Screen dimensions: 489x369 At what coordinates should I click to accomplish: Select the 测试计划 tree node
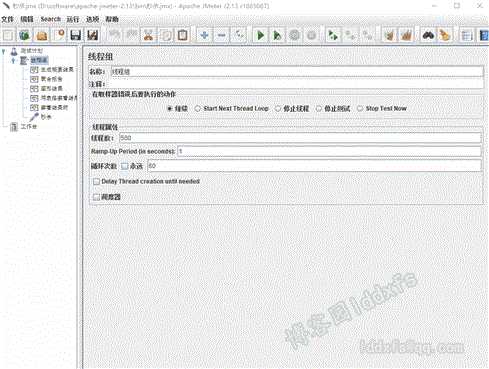pos(32,51)
